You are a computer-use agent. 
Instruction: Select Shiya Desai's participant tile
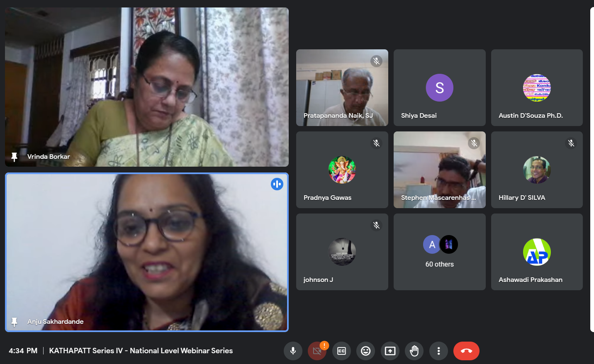pyautogui.click(x=440, y=88)
